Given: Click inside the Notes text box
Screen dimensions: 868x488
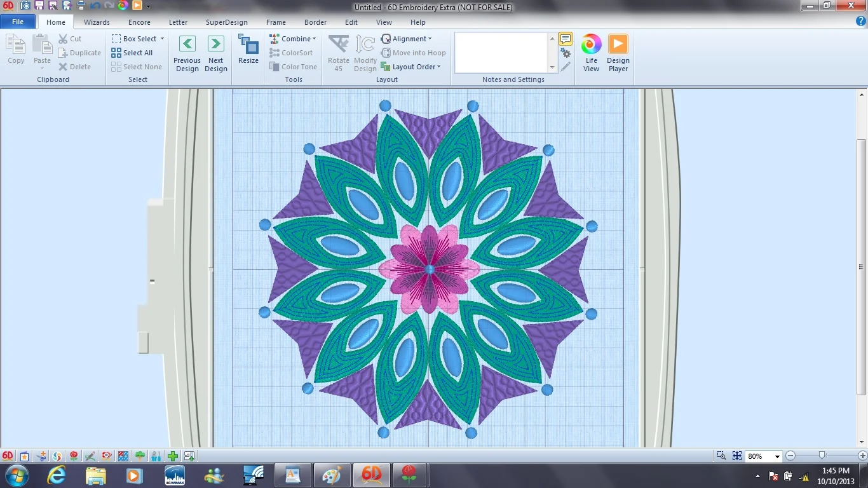Looking at the screenshot, I should [501, 53].
